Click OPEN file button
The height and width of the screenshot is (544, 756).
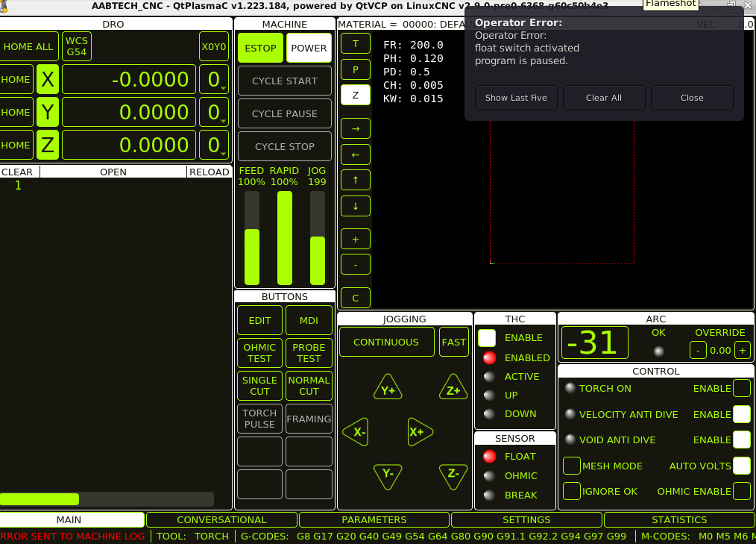113,172
